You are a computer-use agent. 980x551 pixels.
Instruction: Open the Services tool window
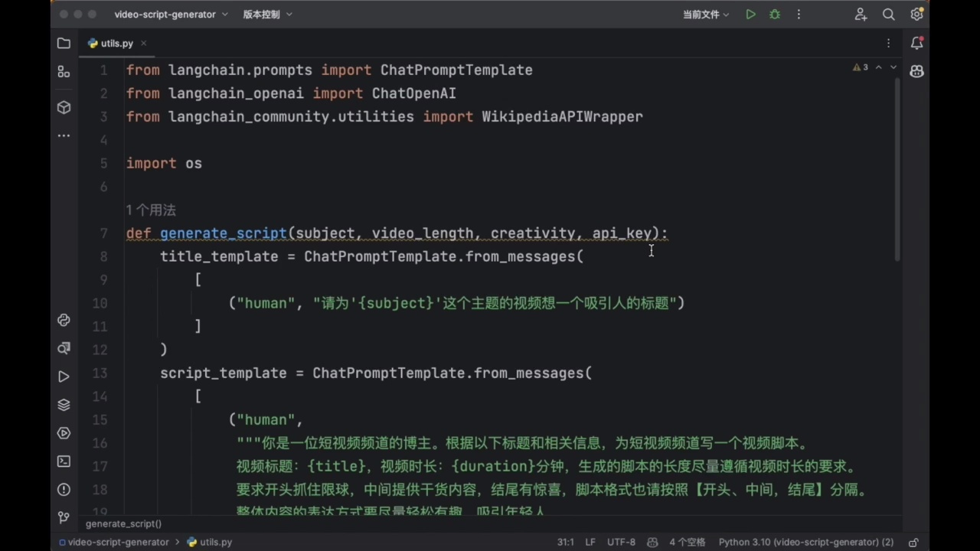64,433
